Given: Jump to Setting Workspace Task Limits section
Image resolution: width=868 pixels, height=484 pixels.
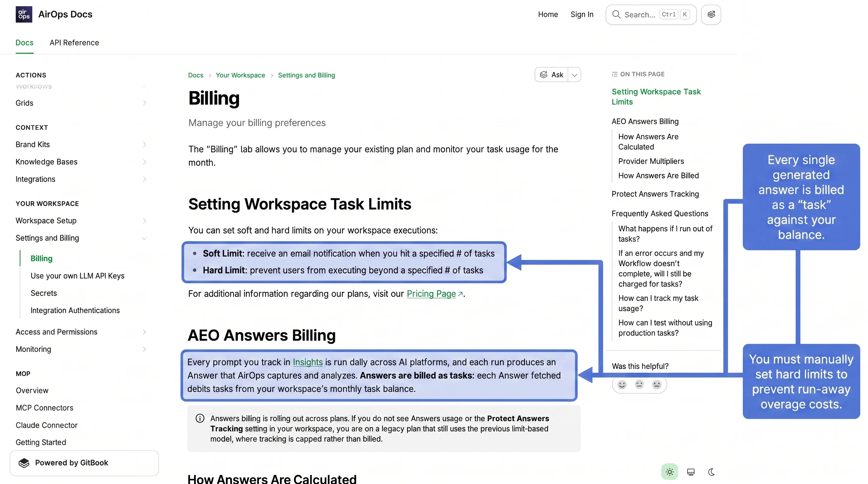Looking at the screenshot, I should (656, 97).
